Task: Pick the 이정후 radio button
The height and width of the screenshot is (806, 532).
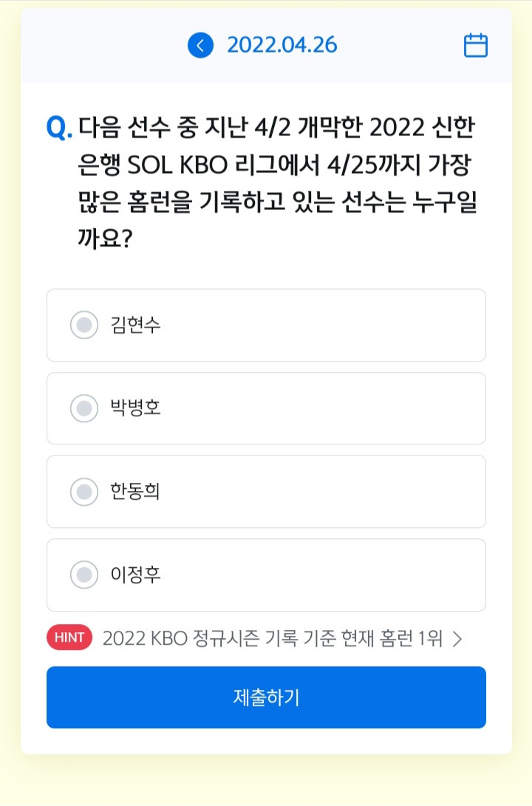Action: coord(84,575)
